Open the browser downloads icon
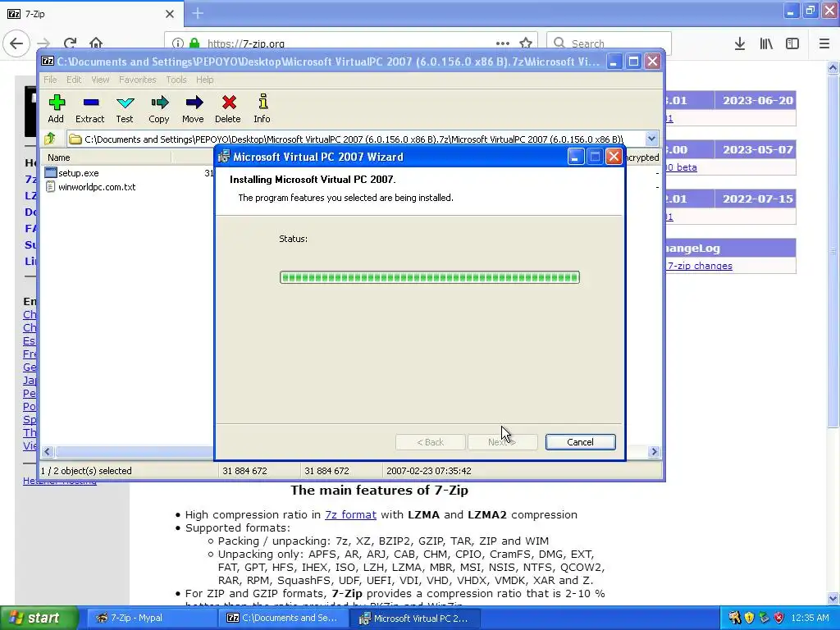 (740, 43)
